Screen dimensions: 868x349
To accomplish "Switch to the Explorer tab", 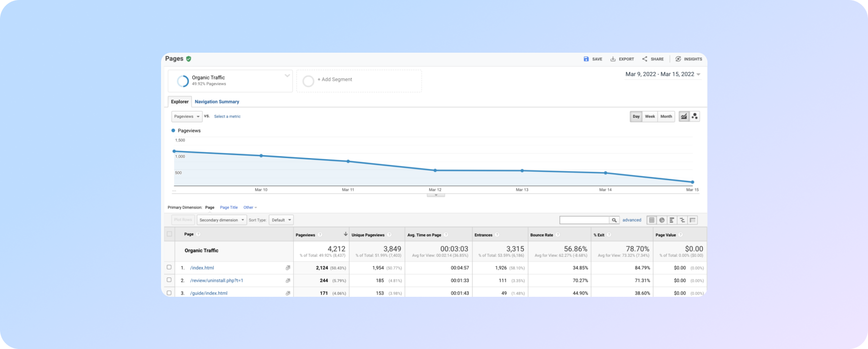I will pyautogui.click(x=180, y=102).
